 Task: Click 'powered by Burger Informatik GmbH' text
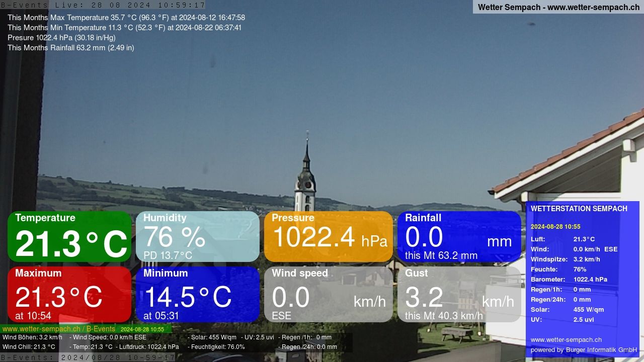[x=584, y=350]
